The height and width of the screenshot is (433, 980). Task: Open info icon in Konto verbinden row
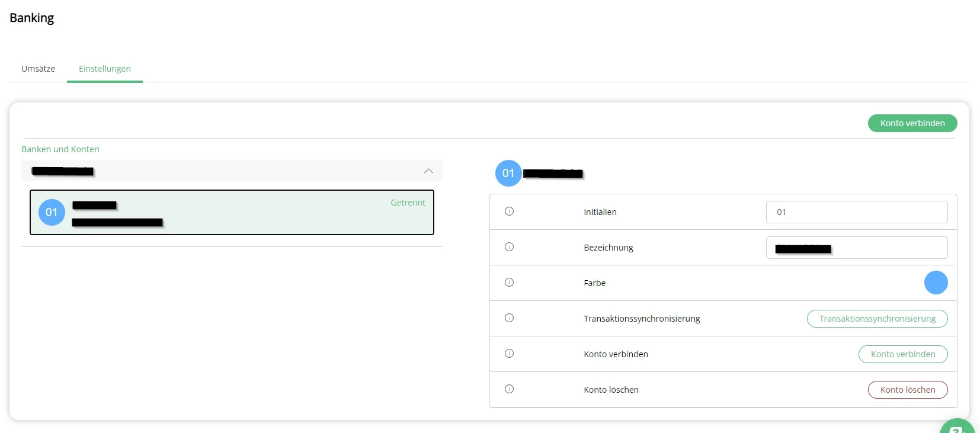(x=509, y=354)
